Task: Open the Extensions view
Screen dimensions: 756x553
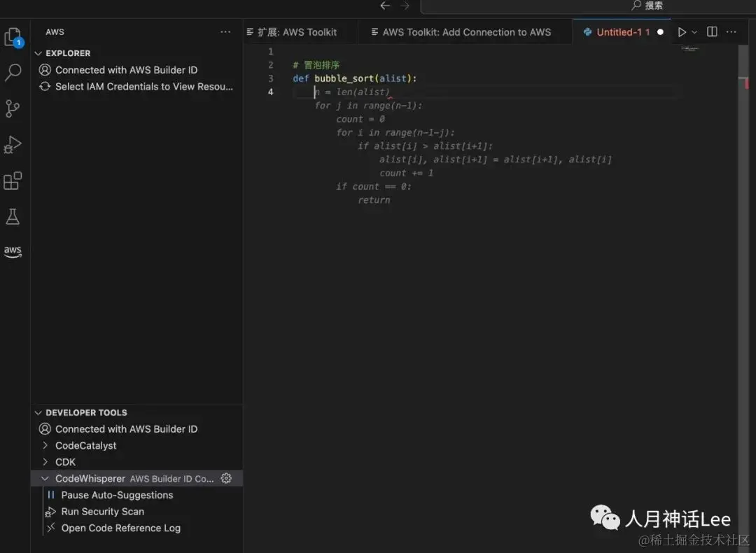Action: [x=13, y=181]
